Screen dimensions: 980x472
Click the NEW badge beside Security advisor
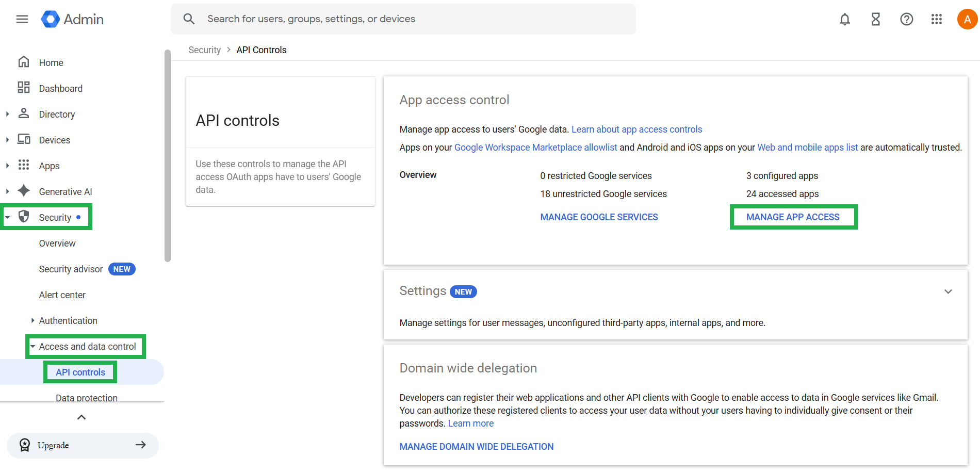coord(122,269)
